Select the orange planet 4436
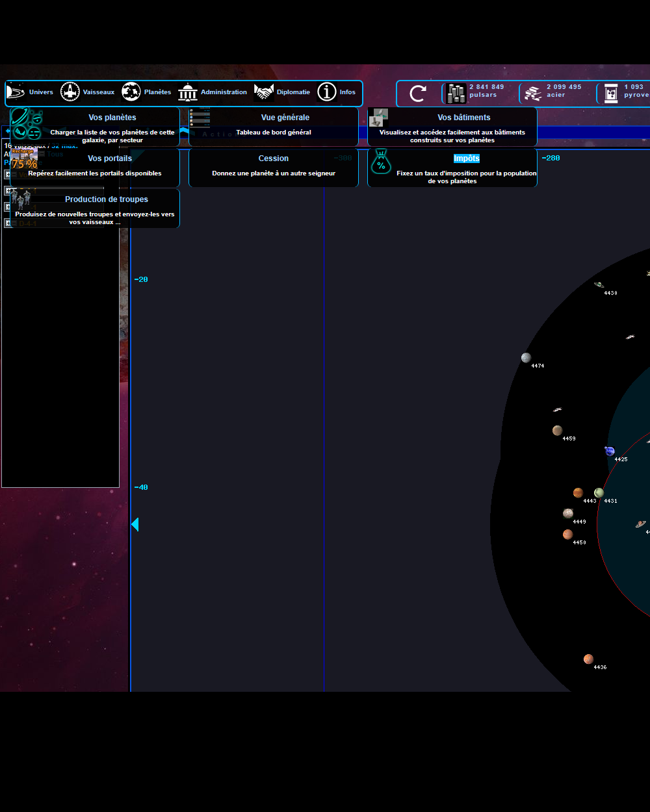This screenshot has width=650, height=812. click(588, 659)
